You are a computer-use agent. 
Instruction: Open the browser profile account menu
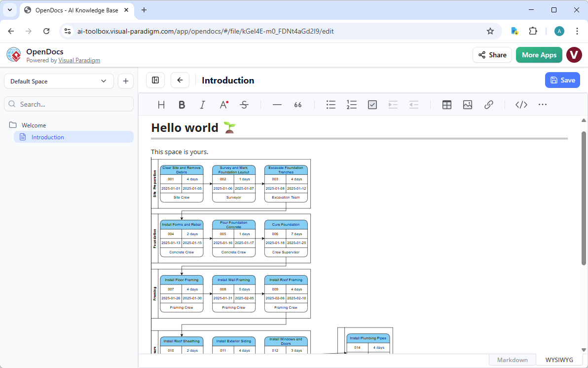click(559, 31)
